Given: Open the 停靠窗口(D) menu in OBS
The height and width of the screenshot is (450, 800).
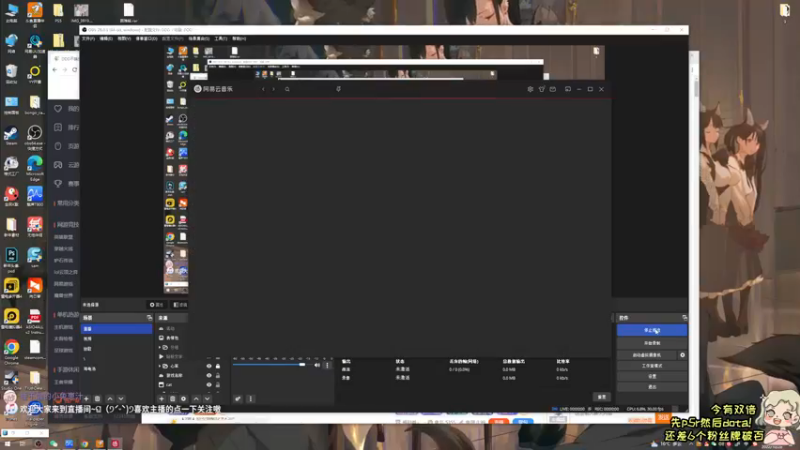Looking at the screenshot, I should (146, 39).
